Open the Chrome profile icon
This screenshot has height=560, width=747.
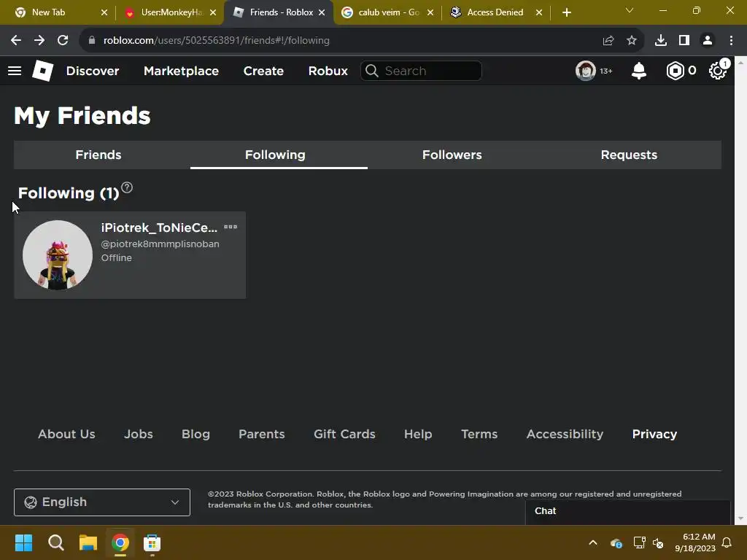[x=708, y=41]
